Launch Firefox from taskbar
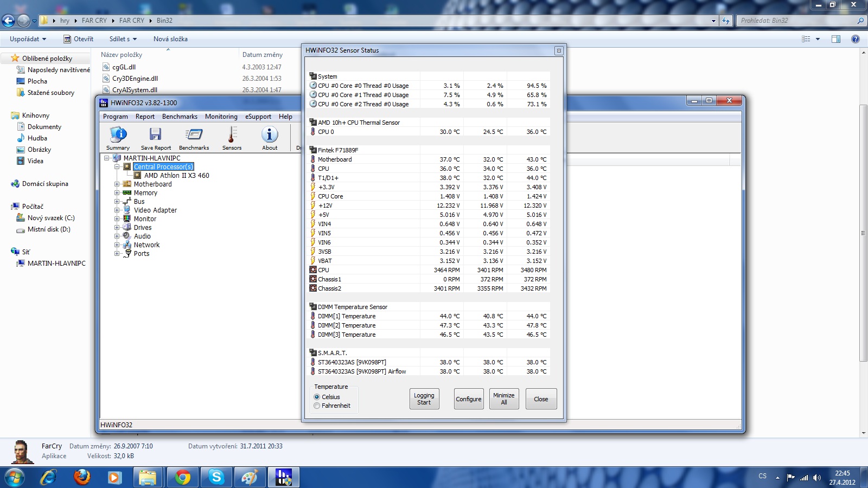The height and width of the screenshot is (488, 868). [x=82, y=477]
